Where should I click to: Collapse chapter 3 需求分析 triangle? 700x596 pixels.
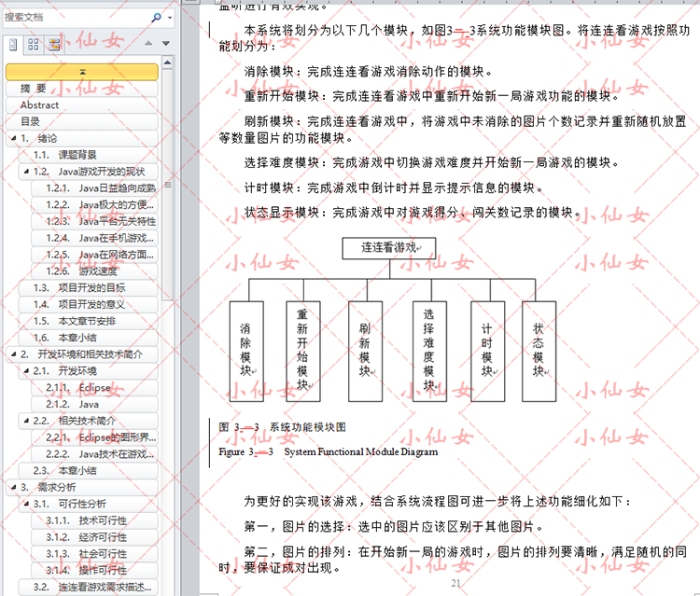13,487
